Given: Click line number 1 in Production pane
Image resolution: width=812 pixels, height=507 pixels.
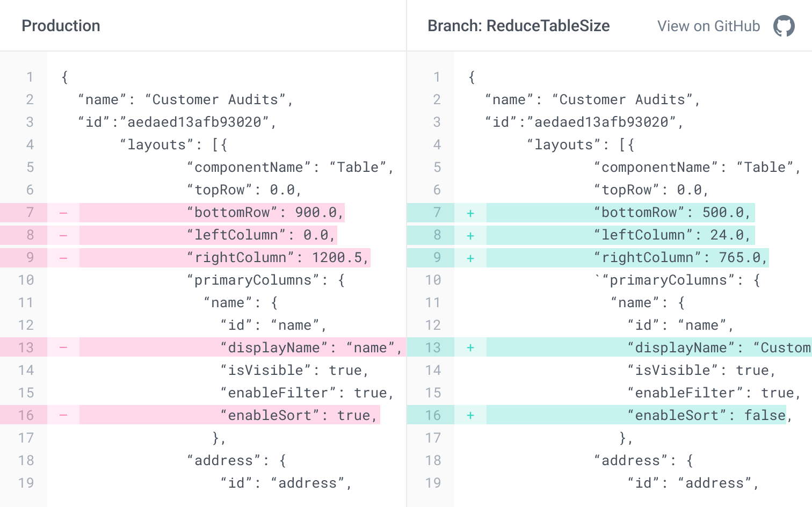Looking at the screenshot, I should coord(30,77).
